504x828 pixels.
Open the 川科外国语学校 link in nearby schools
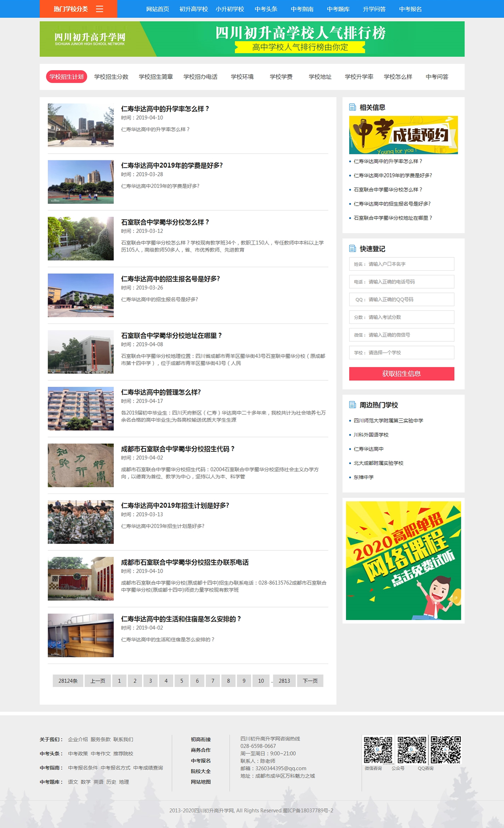[371, 435]
